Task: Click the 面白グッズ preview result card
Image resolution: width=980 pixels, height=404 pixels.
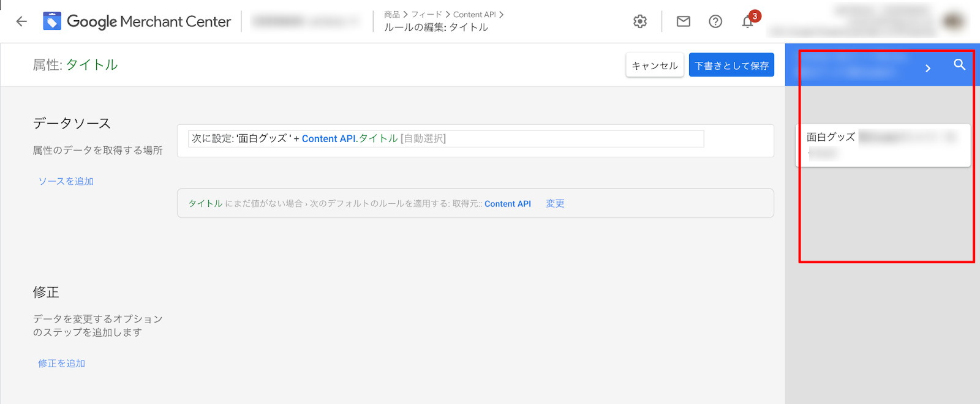Action: pyautogui.click(x=883, y=145)
